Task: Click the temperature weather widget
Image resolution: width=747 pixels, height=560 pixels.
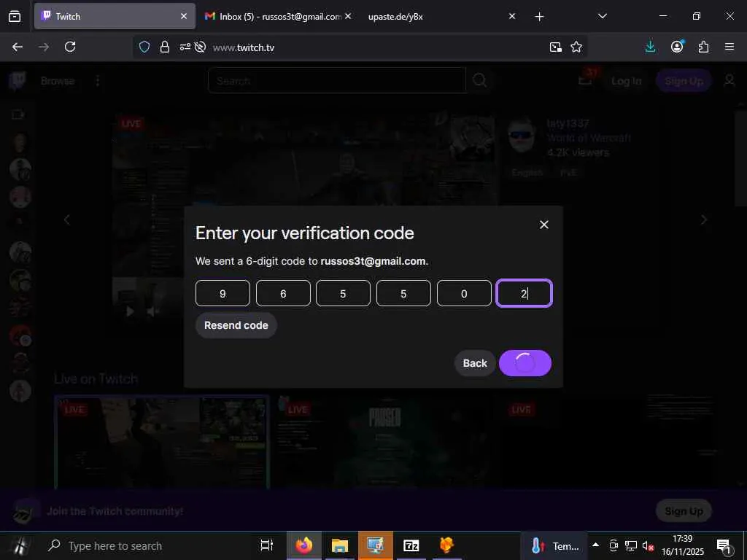Action: click(x=554, y=545)
